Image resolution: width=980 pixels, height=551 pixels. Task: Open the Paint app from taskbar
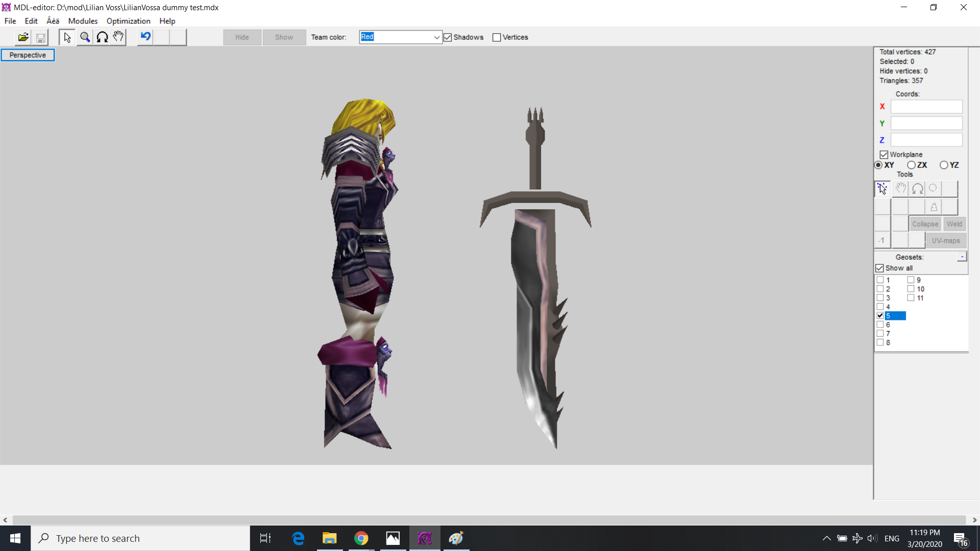[x=456, y=538]
